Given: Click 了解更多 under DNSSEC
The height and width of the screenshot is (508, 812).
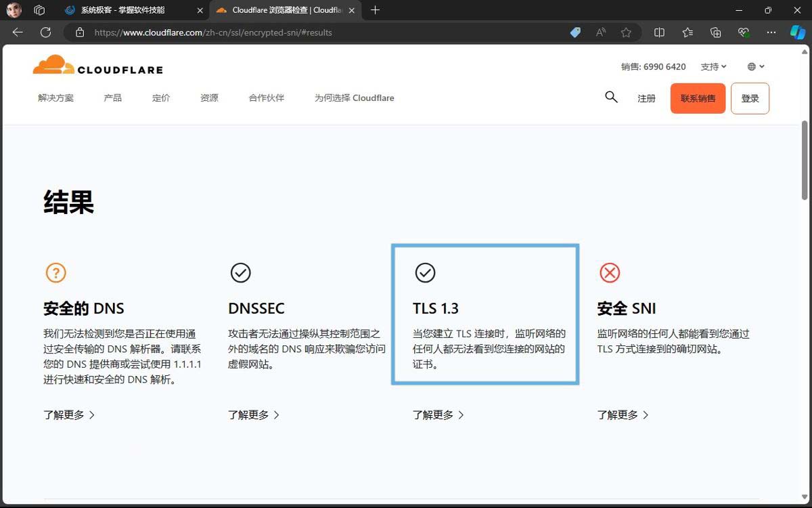Looking at the screenshot, I should 254,415.
